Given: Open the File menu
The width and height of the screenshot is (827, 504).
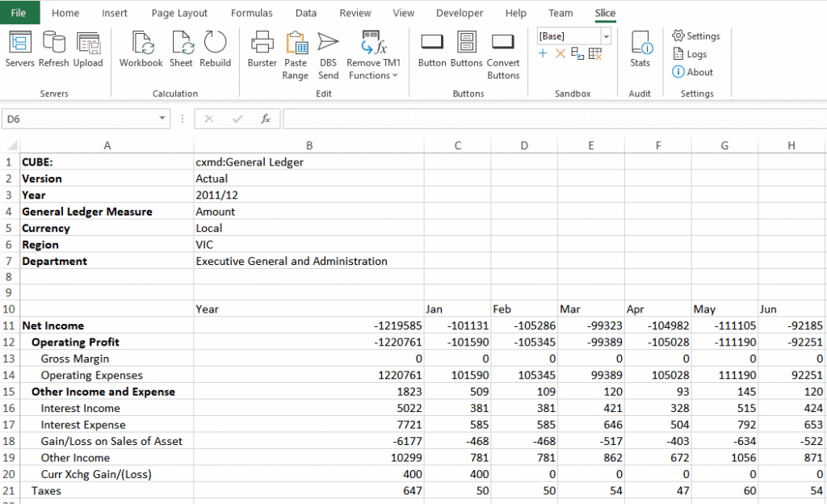Looking at the screenshot, I should point(19,13).
